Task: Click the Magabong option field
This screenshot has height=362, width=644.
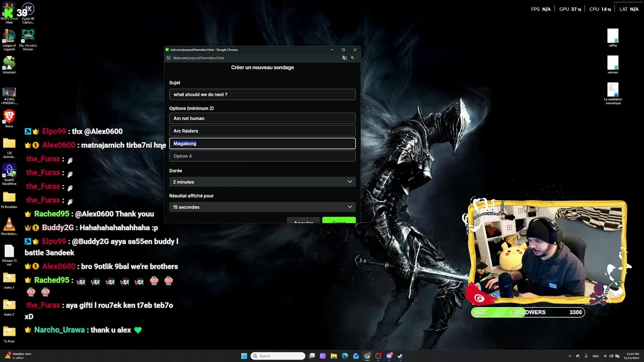Action: (262, 143)
